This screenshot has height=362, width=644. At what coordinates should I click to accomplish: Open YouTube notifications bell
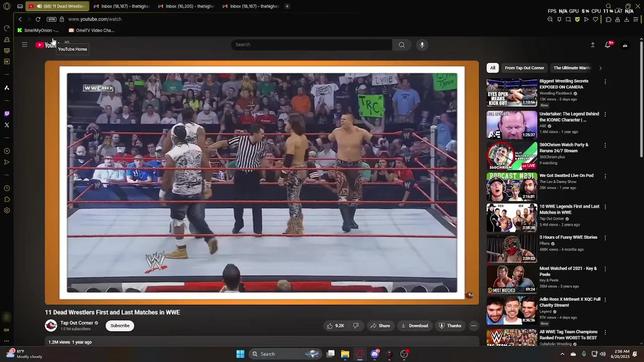click(x=608, y=45)
